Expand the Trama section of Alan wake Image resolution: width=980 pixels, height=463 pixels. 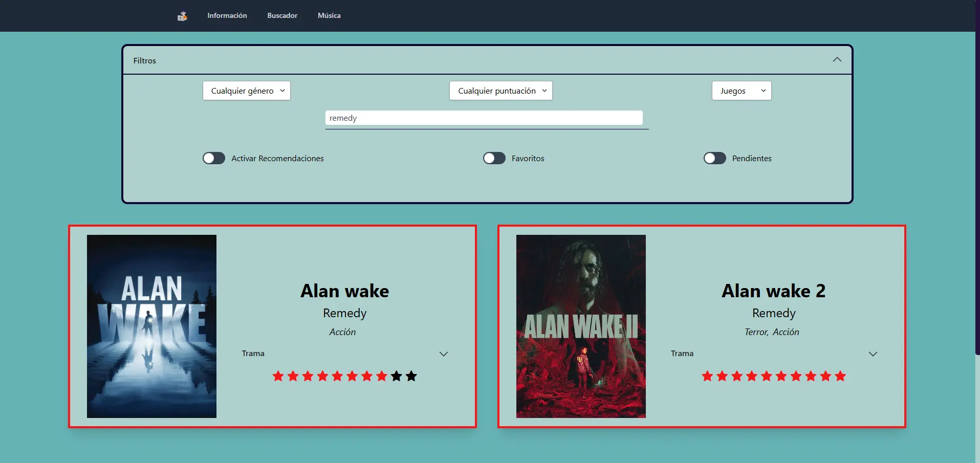pos(345,354)
